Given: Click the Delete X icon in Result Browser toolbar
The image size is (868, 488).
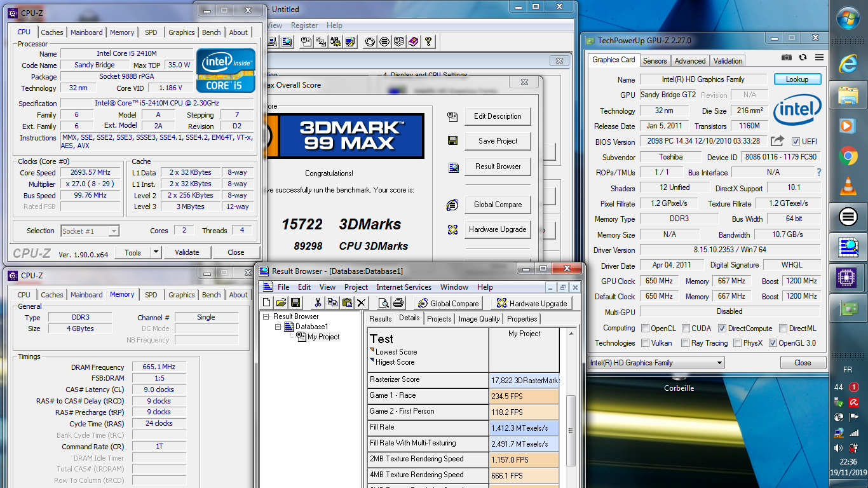Looking at the screenshot, I should [362, 303].
